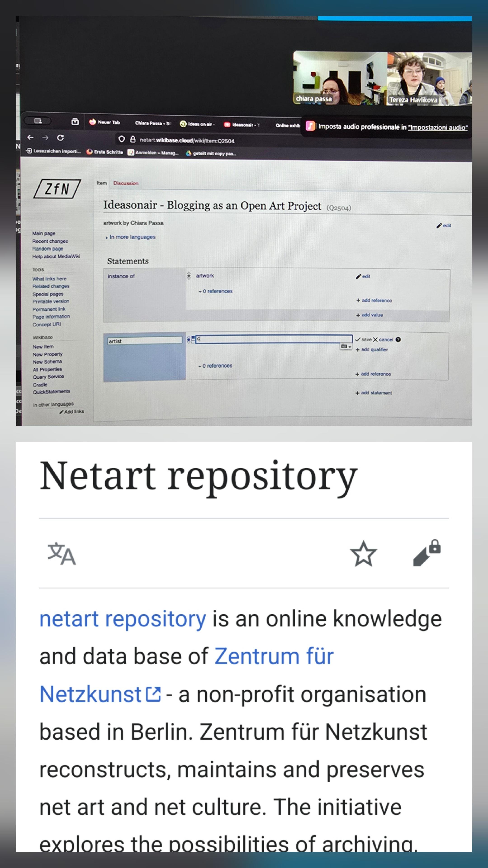Switch to the 'Online exhib' browser tab
488x868 pixels.
(x=288, y=125)
